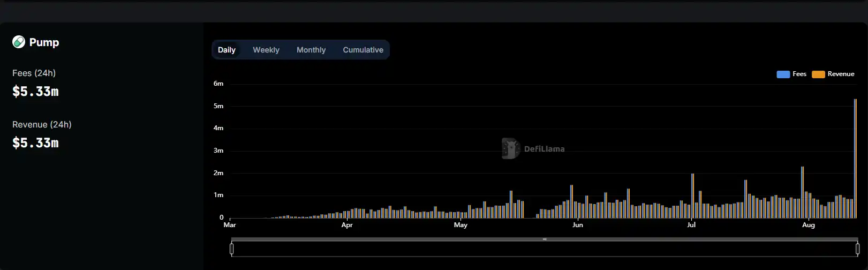
Task: Switch to the Daily chart tab
Action: pyautogui.click(x=227, y=50)
